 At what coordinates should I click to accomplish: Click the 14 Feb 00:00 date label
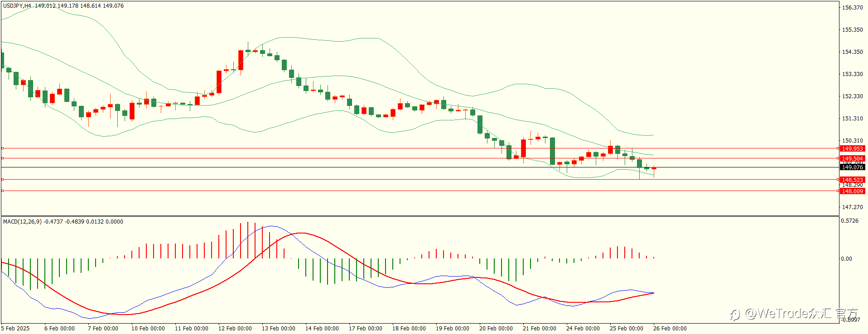pos(322,329)
